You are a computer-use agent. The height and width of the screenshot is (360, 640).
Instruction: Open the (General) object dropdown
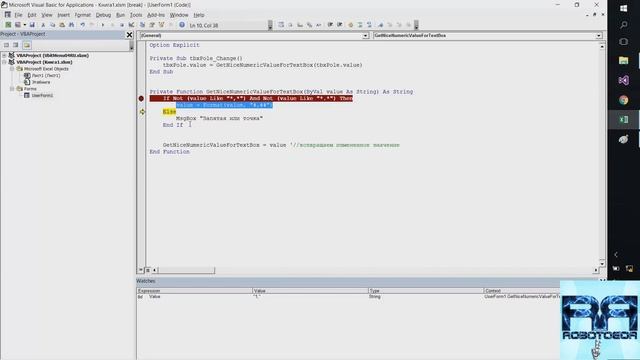[x=365, y=36]
